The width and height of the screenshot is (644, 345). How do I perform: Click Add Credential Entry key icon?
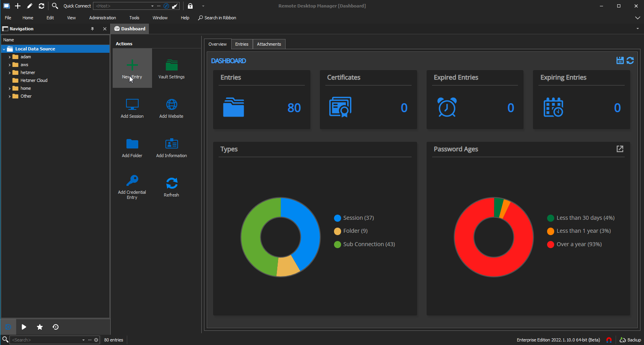tap(132, 181)
